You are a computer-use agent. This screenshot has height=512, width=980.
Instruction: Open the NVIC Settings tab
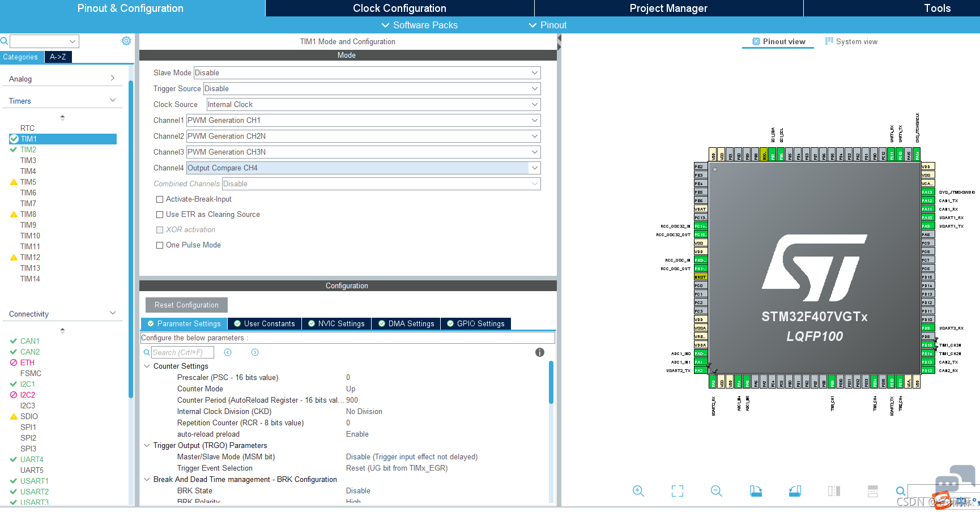click(x=336, y=324)
